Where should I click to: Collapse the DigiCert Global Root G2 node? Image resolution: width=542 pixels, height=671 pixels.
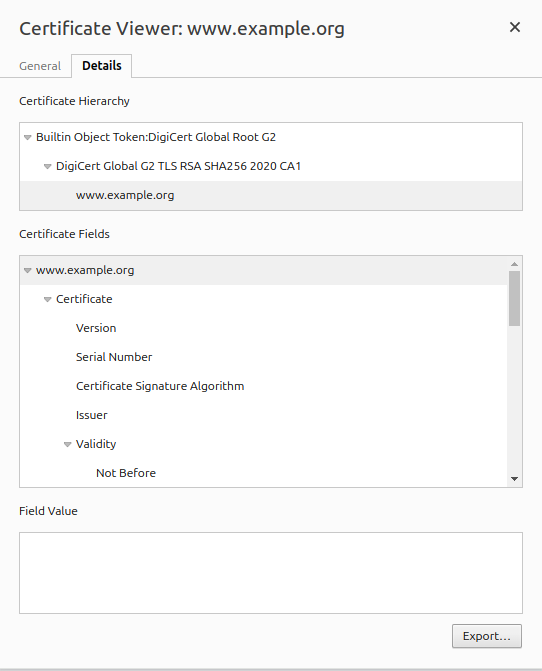[x=28, y=138]
